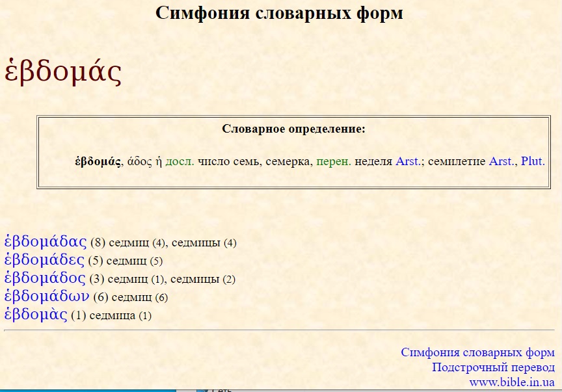
Task: Follow the ἑβδομάδων word form link
Action: pyautogui.click(x=47, y=296)
